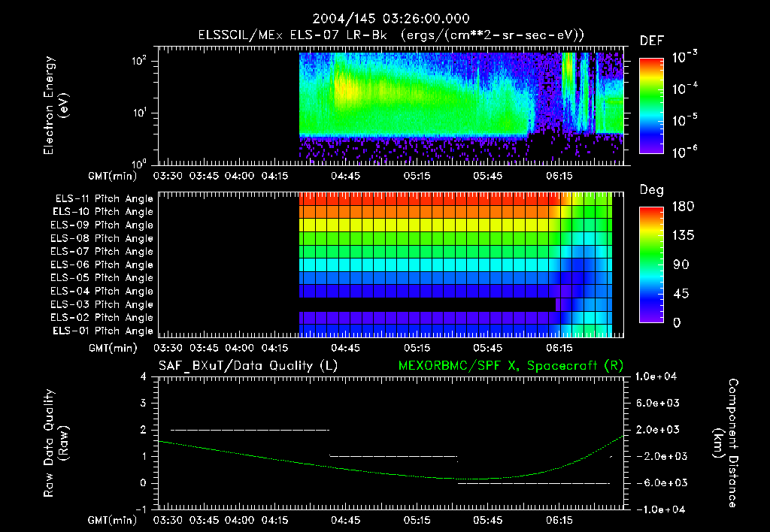Click the 06:15 time label under the pitch angle panel
770x532 pixels.
(559, 348)
